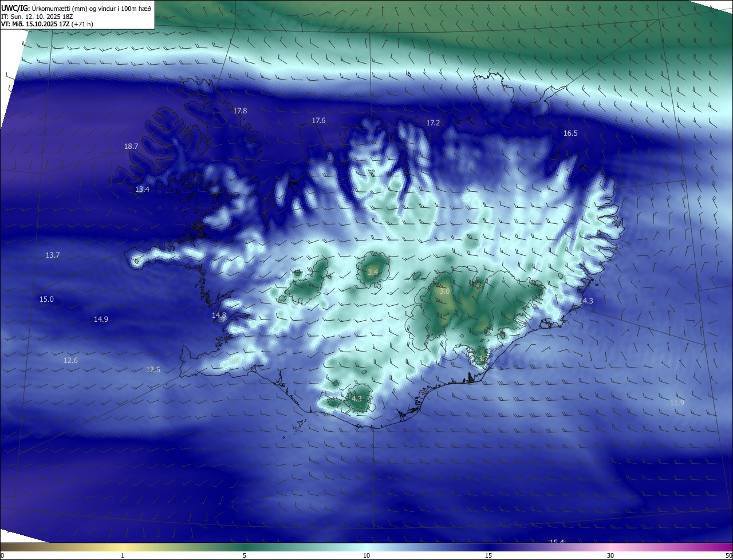This screenshot has height=560, width=733.
Task: Click the color scale tick labeled 0
Action: tap(2, 555)
